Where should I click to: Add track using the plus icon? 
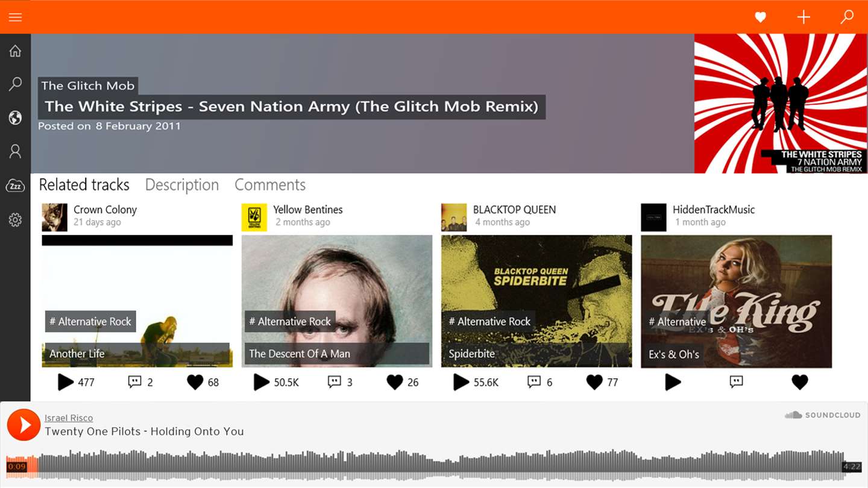[804, 17]
